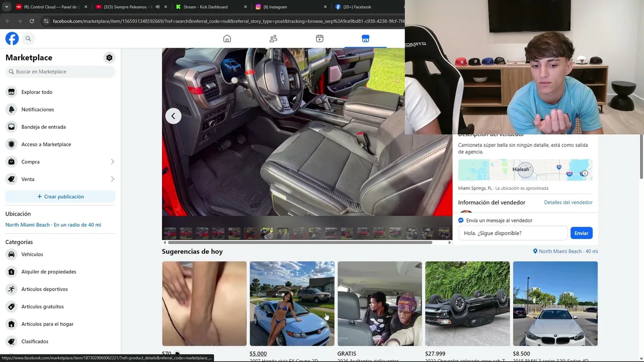
Task: Change the North Miami Beach radius location
Action: (53, 225)
